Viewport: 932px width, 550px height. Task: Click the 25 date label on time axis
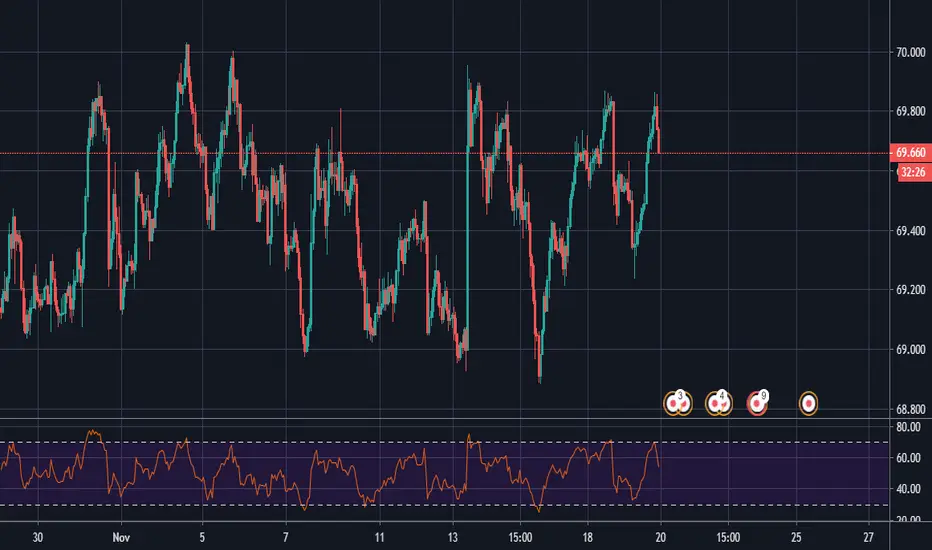tap(796, 538)
